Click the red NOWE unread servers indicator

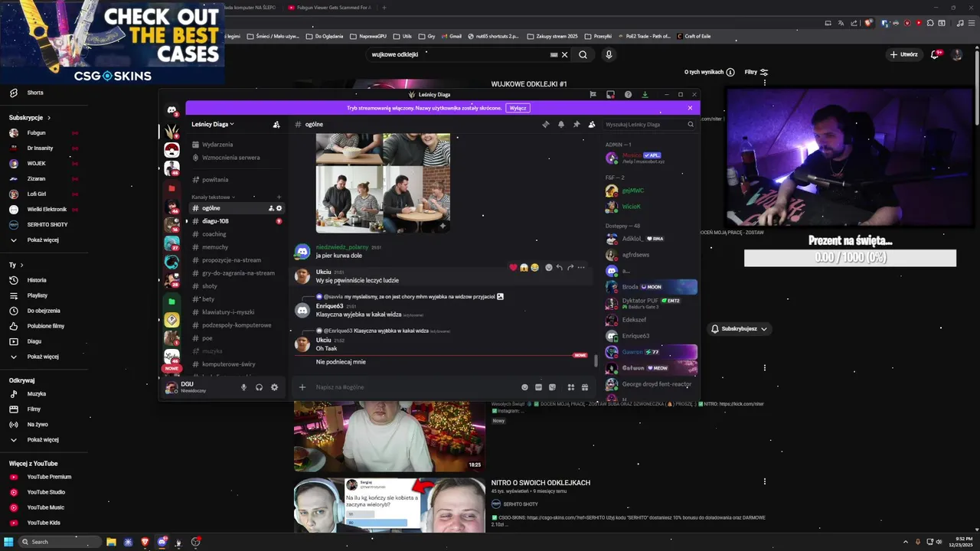pos(171,368)
